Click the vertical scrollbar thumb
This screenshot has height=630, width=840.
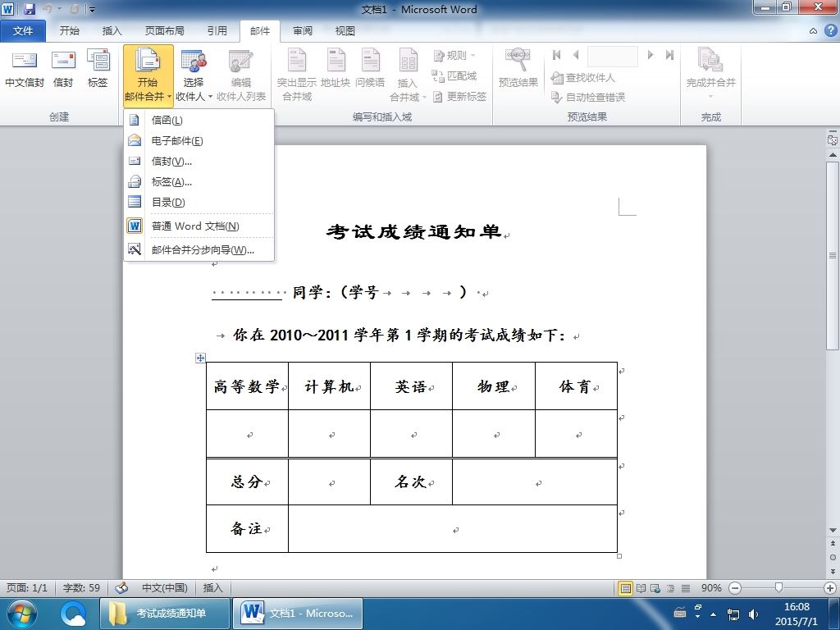pyautogui.click(x=833, y=256)
